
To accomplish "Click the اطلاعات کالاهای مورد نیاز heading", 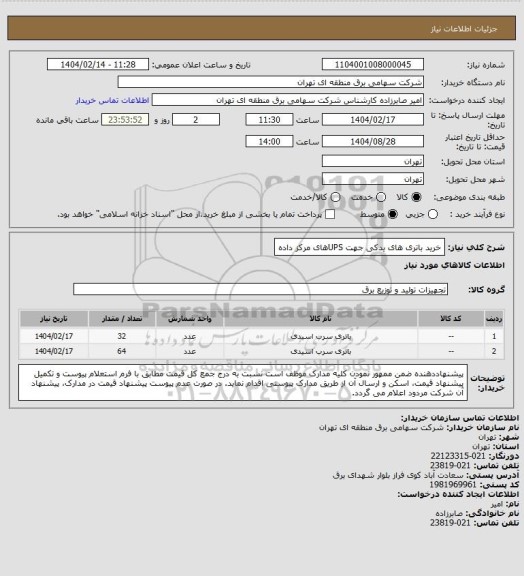I will (x=454, y=265).
